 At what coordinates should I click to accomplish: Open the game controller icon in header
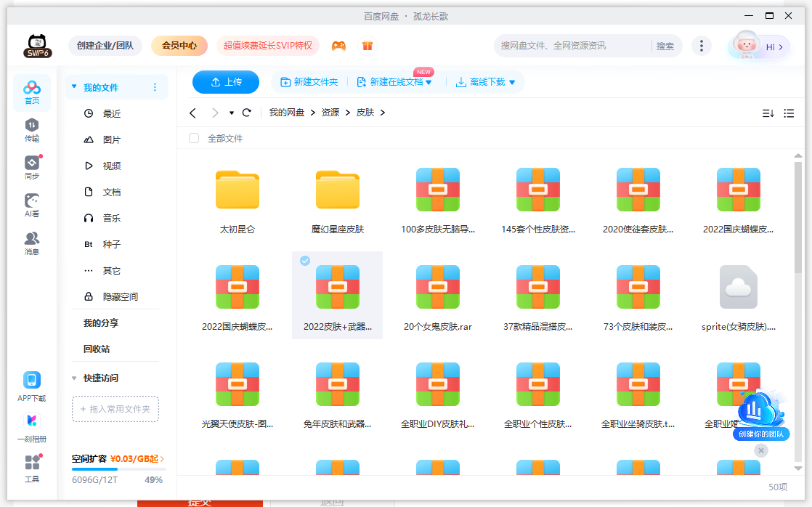click(338, 46)
